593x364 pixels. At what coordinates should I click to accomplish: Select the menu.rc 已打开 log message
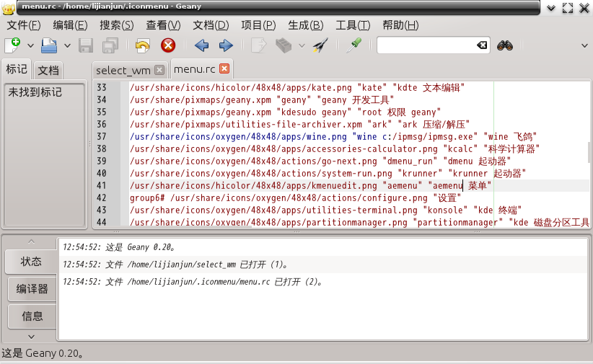[x=193, y=282]
